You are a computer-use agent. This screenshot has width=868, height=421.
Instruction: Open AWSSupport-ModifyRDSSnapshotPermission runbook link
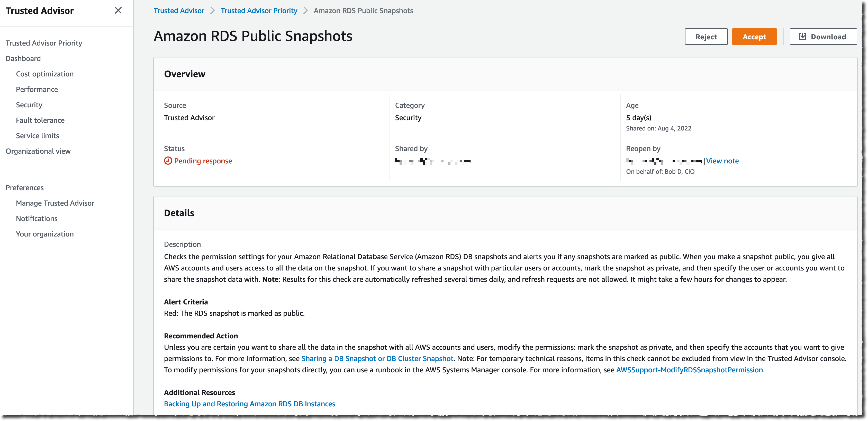(x=689, y=370)
